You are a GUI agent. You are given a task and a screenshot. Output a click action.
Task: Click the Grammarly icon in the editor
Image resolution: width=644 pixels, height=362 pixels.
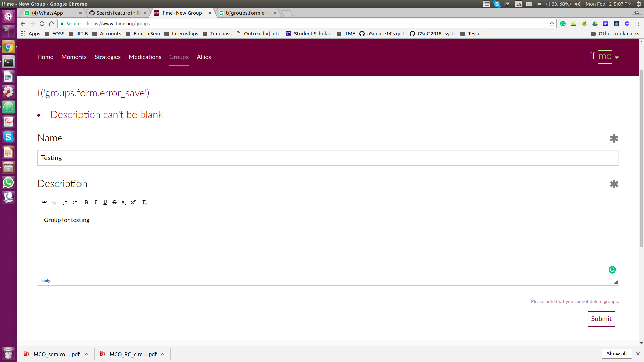(612, 269)
